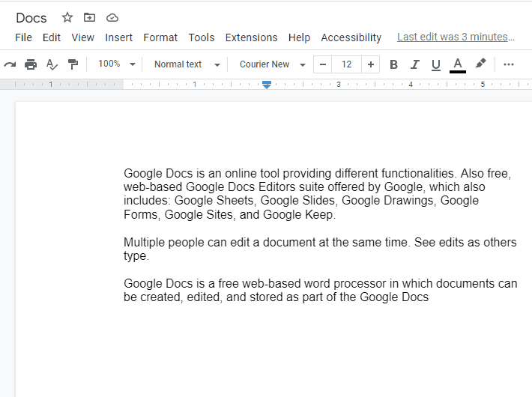Open the highlight color pen tool
The width and height of the screenshot is (532, 397).
point(480,64)
